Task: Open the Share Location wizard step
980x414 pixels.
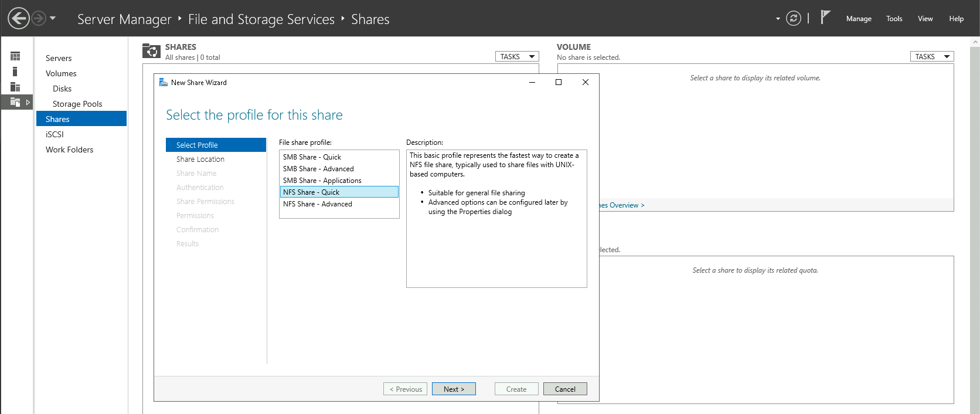Action: coord(200,160)
